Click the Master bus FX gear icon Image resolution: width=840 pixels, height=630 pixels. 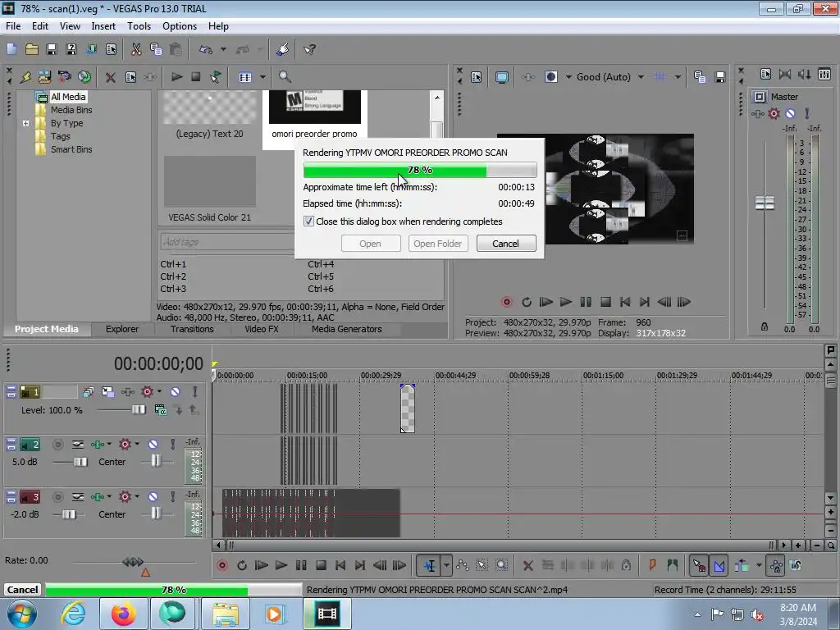774,113
